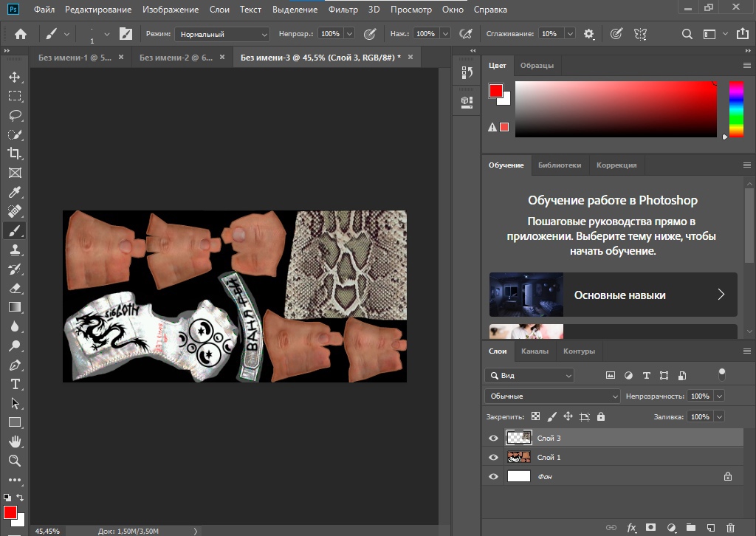Toggle visibility of the Фон layer

[494, 476]
